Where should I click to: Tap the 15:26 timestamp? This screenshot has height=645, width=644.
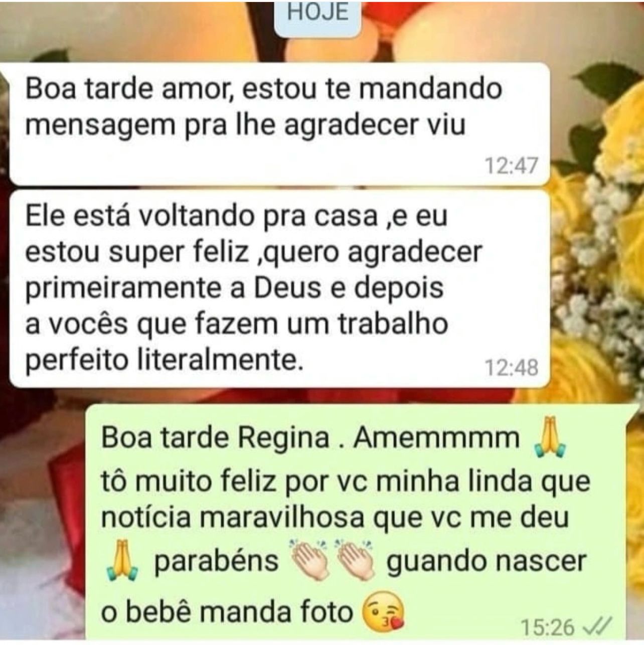click(x=548, y=626)
